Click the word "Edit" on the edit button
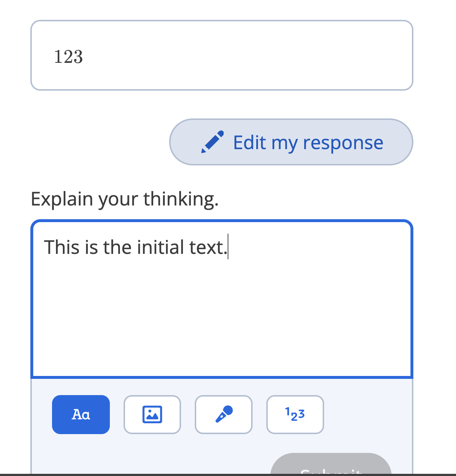Screen dimensions: 456x476 pyautogui.click(x=249, y=142)
